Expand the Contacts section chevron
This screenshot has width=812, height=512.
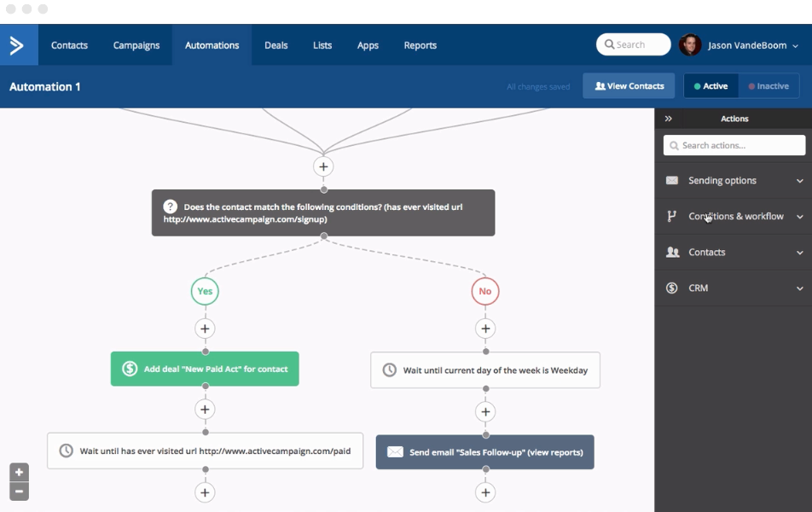click(x=799, y=253)
